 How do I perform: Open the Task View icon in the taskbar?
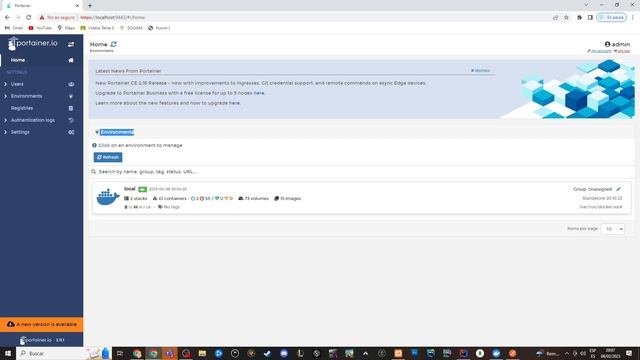120,353
